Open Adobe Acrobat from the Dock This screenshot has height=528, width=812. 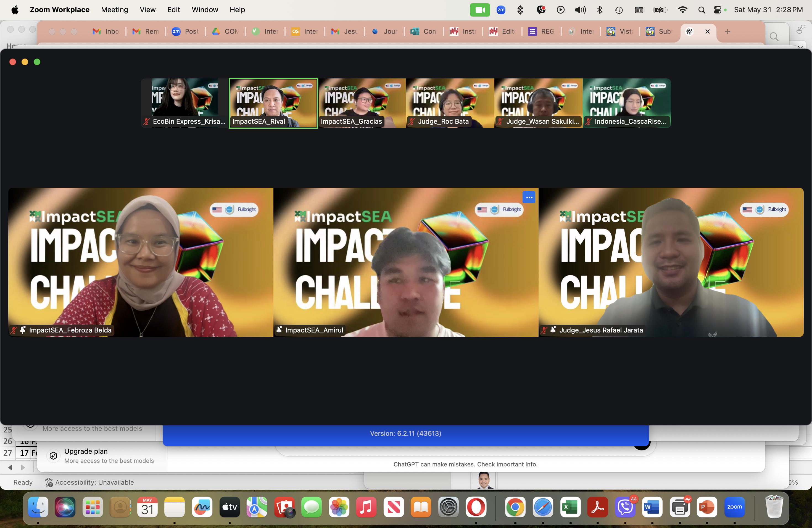[597, 507]
